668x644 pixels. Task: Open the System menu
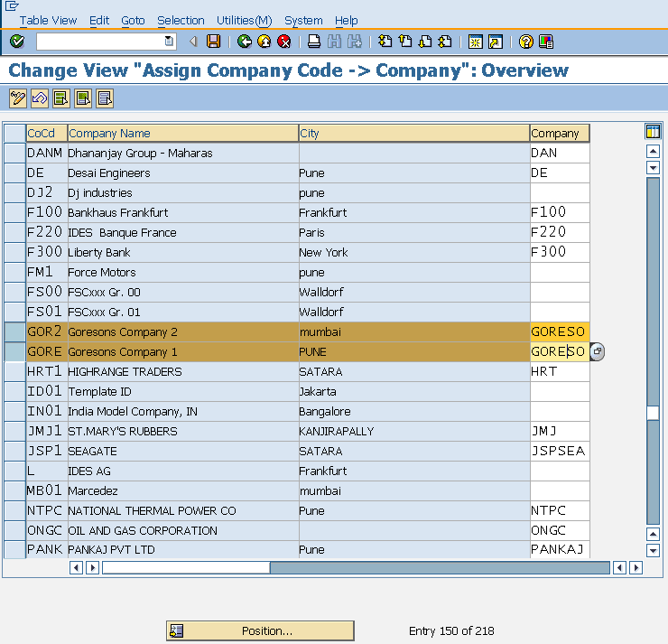[303, 21]
